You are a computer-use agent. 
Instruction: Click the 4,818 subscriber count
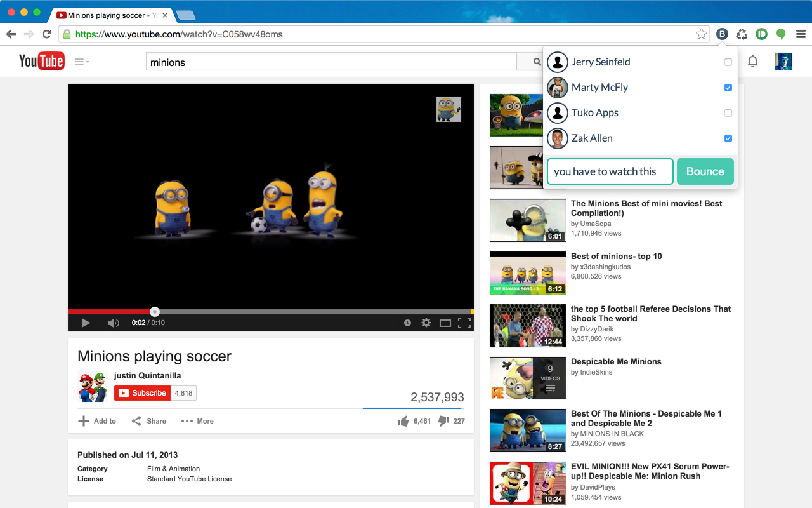(x=184, y=393)
